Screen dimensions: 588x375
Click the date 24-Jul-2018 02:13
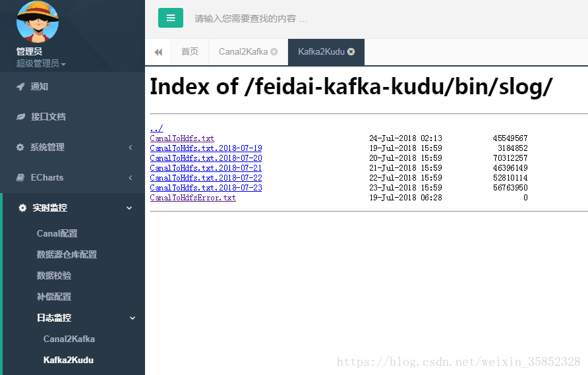[406, 138]
